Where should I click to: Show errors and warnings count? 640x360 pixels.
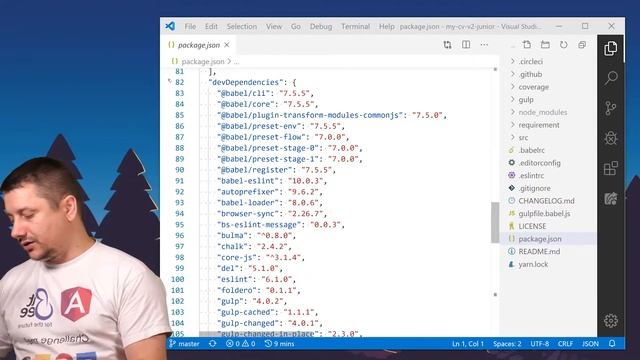point(240,344)
